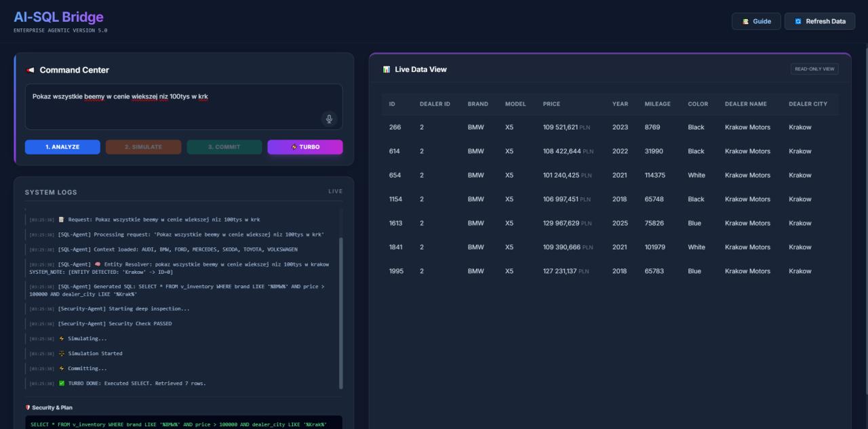
Task: Select row ID 1995
Action: [610, 271]
